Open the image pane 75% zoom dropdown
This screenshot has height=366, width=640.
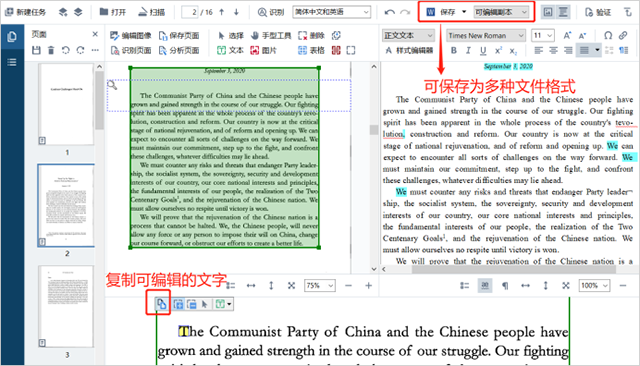pos(320,286)
